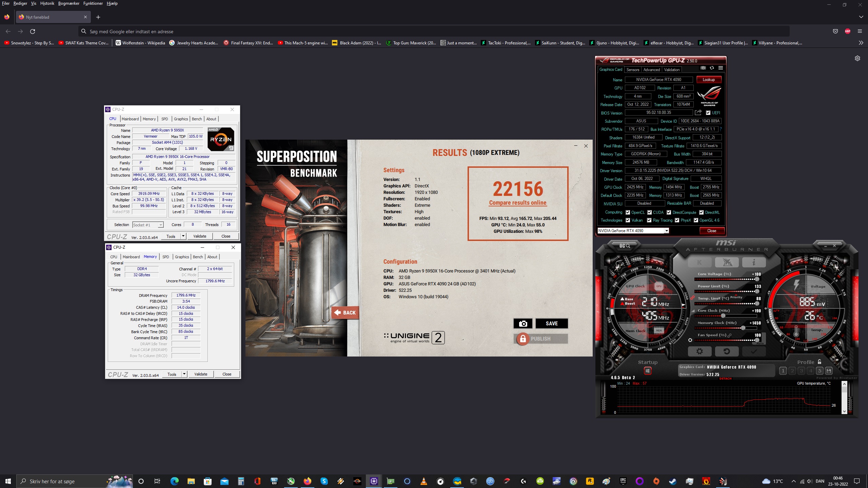This screenshot has height=488, width=868.
Task: Refresh GPU-Z data
Action: point(712,68)
